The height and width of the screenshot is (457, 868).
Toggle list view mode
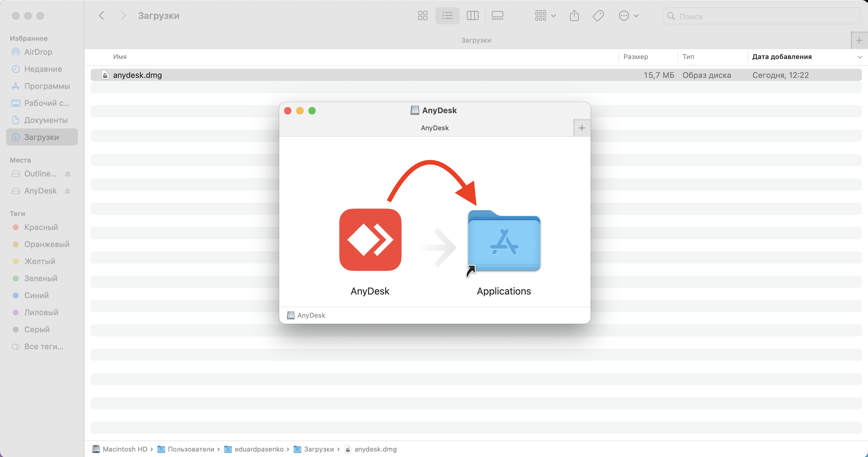(x=447, y=16)
